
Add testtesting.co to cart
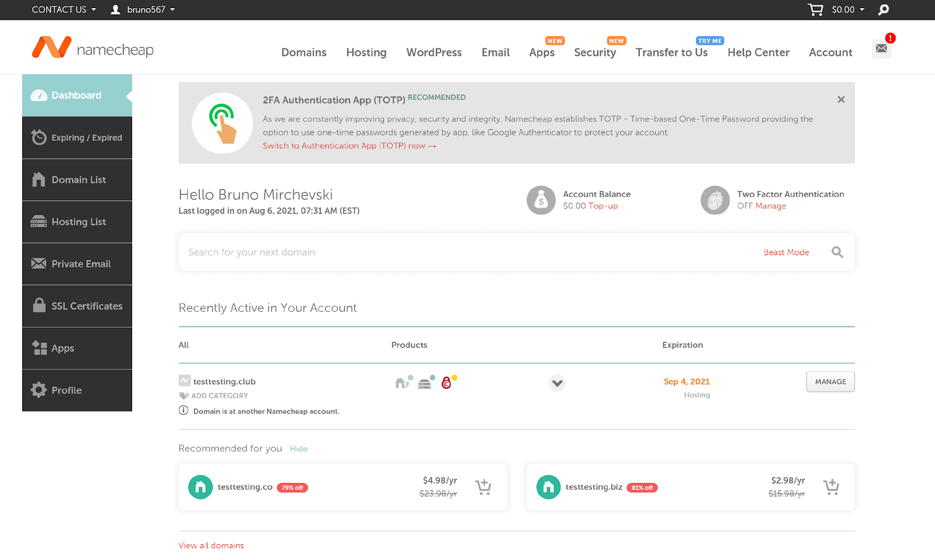point(483,487)
